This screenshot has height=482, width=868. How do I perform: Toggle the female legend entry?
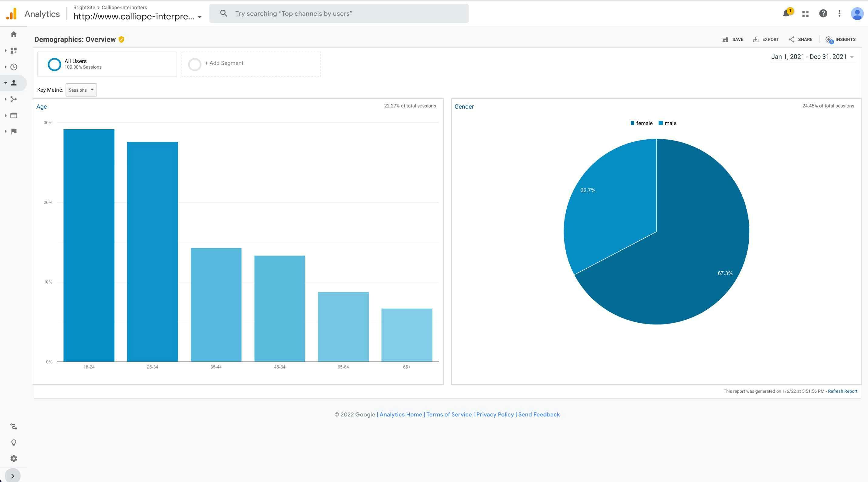642,123
